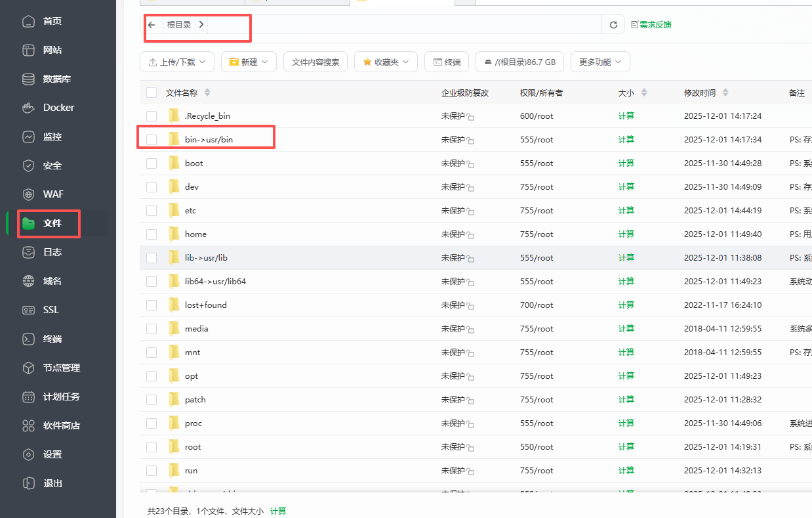Screen dimensions: 812x518
Task: Click the etc folder icon
Action: [x=174, y=211]
